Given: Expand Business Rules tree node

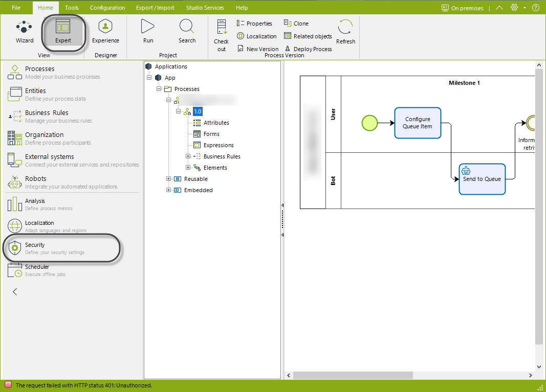Looking at the screenshot, I should pyautogui.click(x=188, y=156).
